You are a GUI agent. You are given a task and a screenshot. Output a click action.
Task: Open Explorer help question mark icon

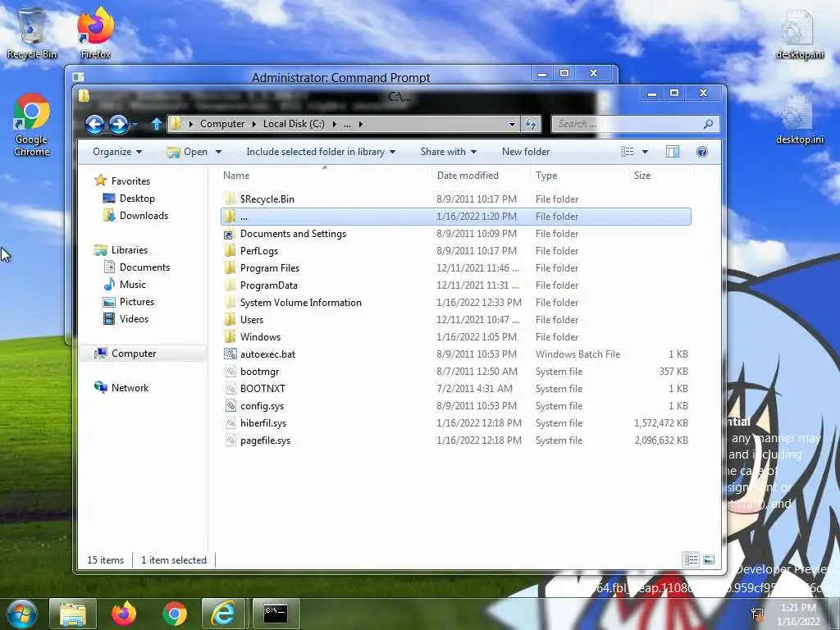coord(702,152)
